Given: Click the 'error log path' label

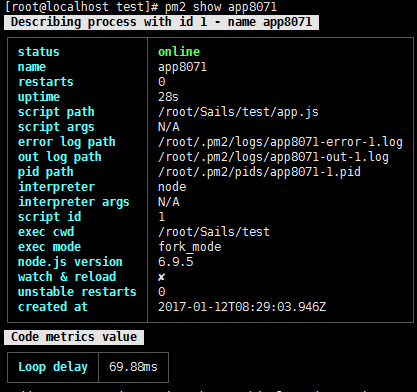Looking at the screenshot, I should click(66, 142).
